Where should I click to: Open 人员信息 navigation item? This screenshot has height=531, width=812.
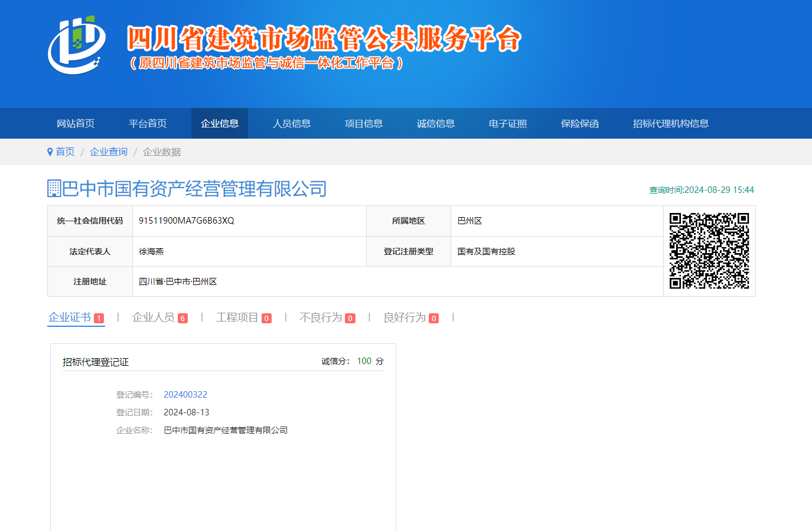tap(292, 123)
